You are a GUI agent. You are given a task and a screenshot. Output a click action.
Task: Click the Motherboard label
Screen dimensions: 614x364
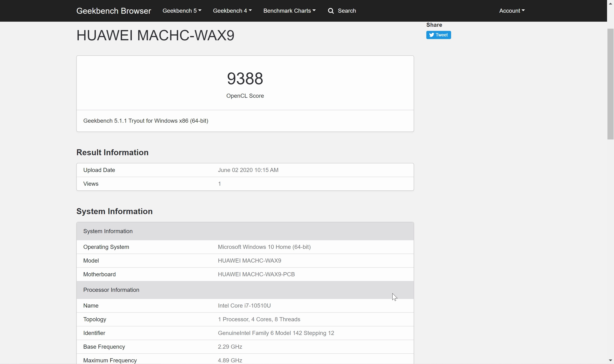(x=99, y=274)
